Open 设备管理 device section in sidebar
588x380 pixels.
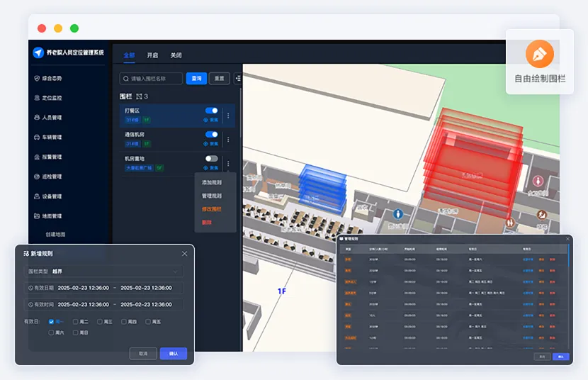[x=48, y=196]
